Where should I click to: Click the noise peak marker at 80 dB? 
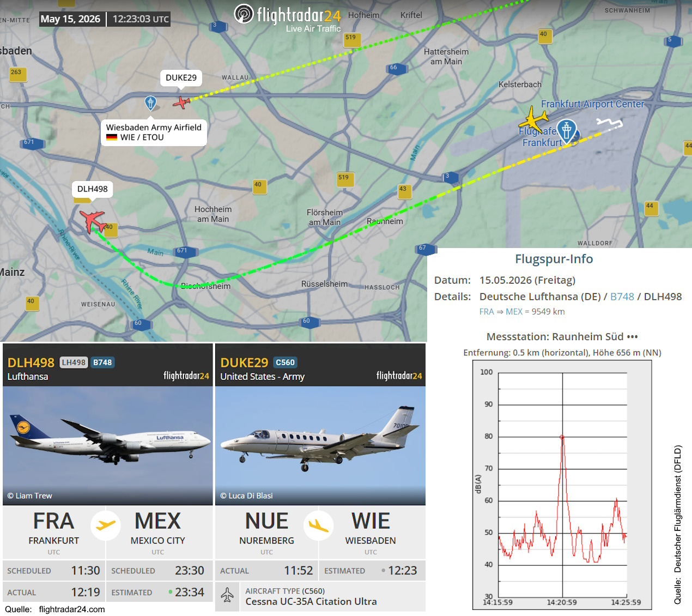click(x=562, y=437)
